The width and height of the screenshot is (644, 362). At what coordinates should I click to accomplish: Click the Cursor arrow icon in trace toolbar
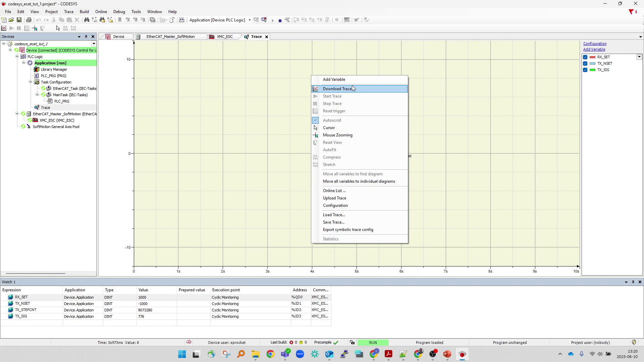coord(58,28)
